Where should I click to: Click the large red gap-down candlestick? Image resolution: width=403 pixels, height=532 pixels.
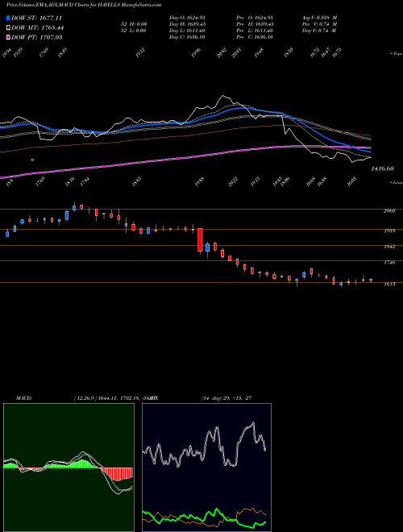coord(200,240)
